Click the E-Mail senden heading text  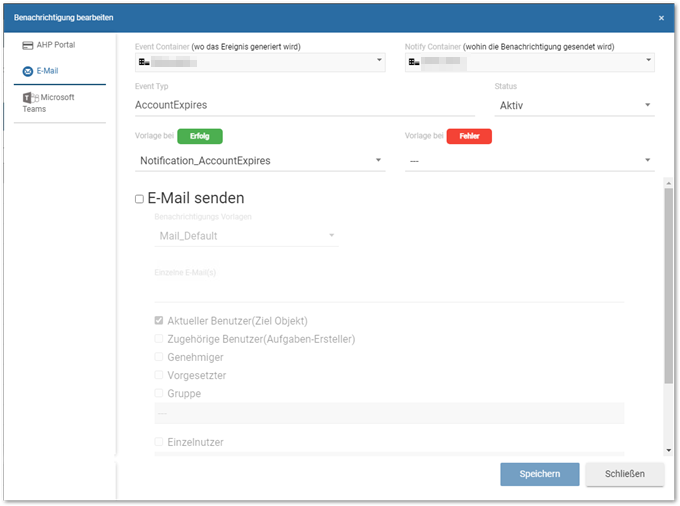click(x=196, y=198)
